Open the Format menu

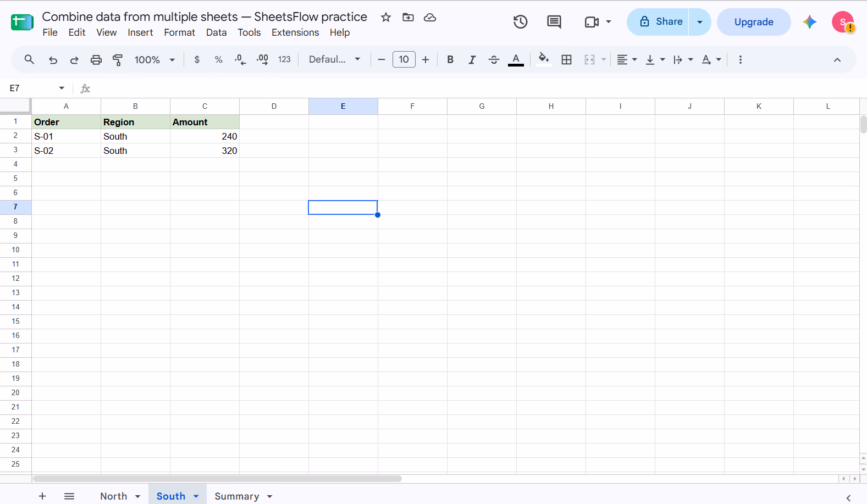179,32
